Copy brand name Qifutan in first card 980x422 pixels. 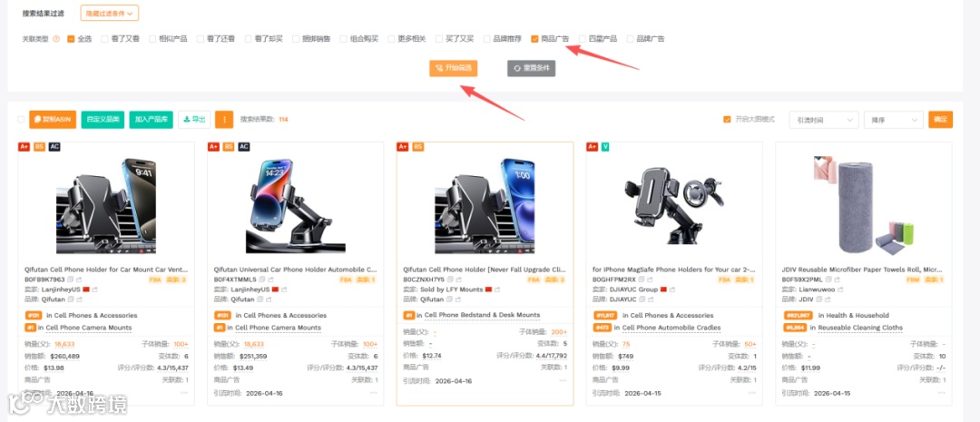[70, 299]
